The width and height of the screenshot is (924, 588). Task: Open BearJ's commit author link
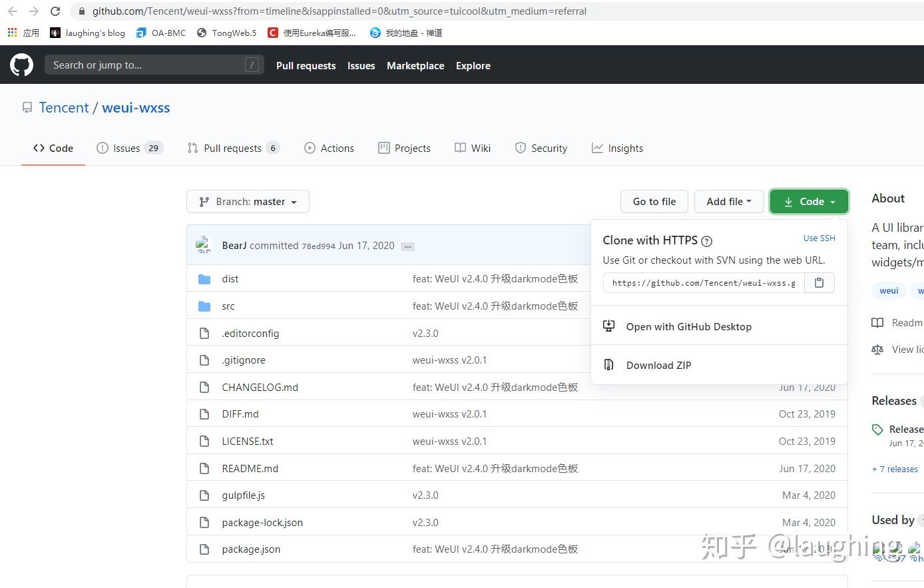pos(234,246)
